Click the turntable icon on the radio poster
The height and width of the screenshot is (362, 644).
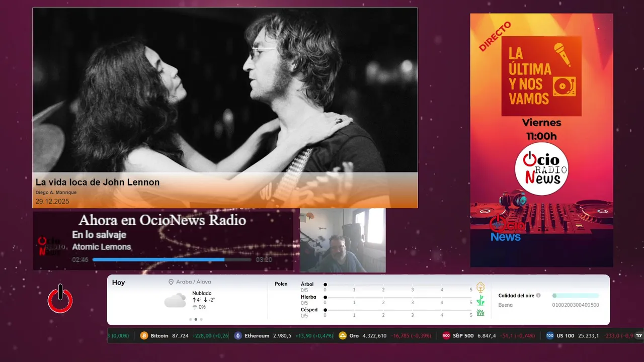click(564, 86)
